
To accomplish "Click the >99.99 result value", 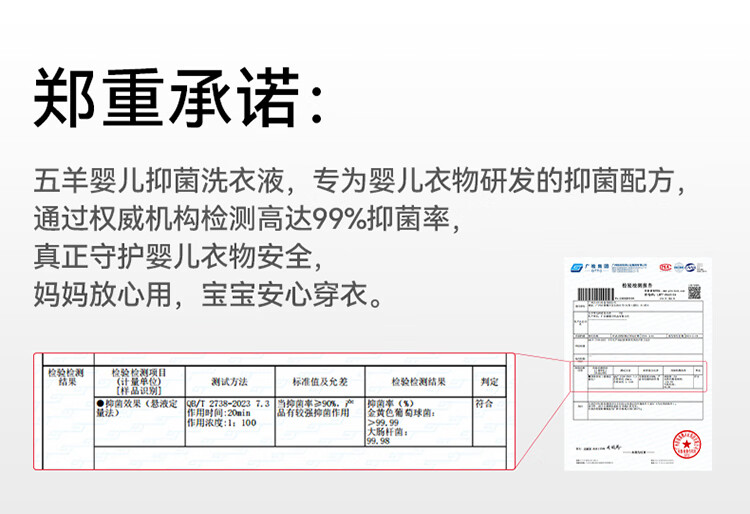I will (x=383, y=423).
